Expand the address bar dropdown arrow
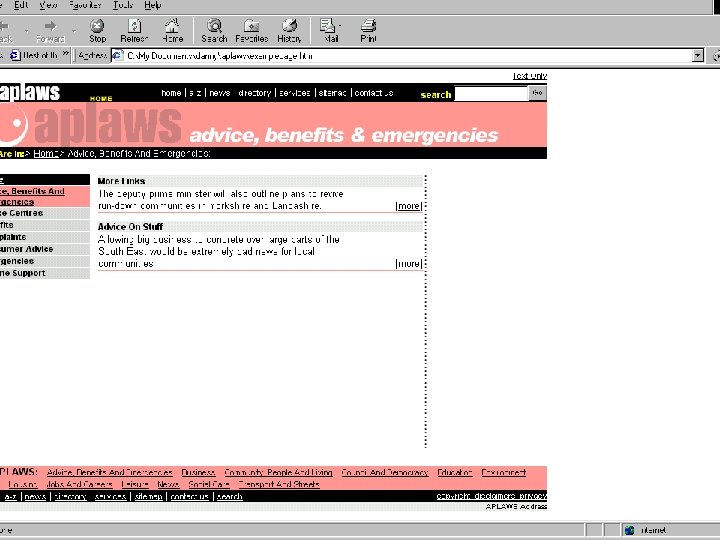The height and width of the screenshot is (540, 720). tap(698, 56)
